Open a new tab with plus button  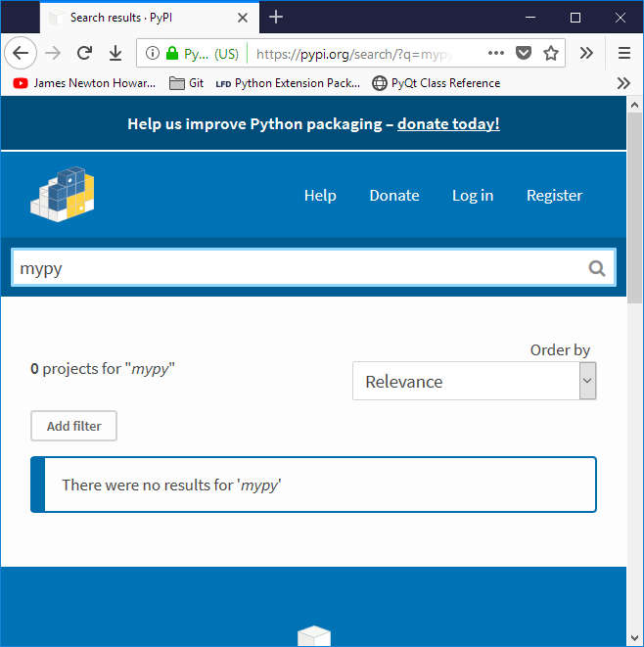pyautogui.click(x=276, y=18)
